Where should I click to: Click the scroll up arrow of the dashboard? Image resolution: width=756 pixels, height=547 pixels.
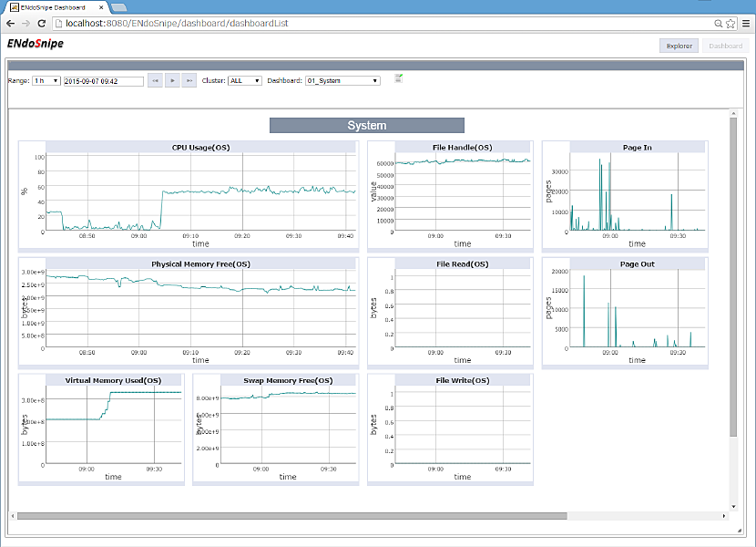click(x=733, y=113)
